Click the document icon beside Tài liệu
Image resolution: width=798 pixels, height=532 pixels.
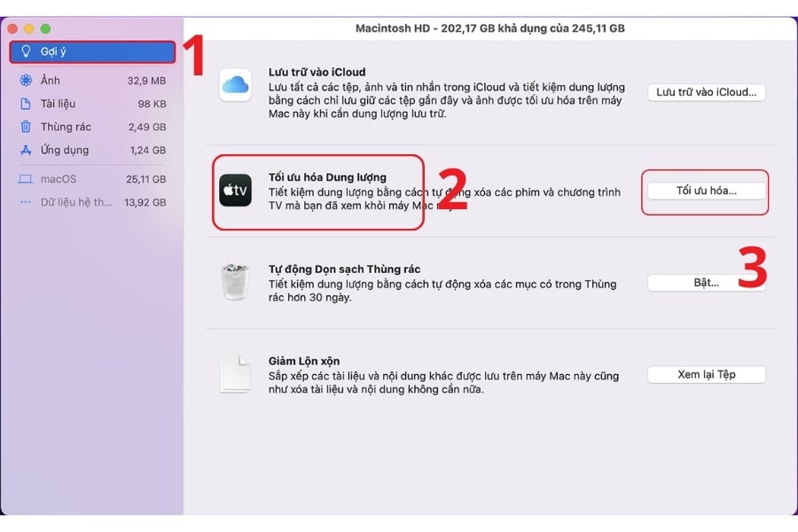[x=27, y=103]
